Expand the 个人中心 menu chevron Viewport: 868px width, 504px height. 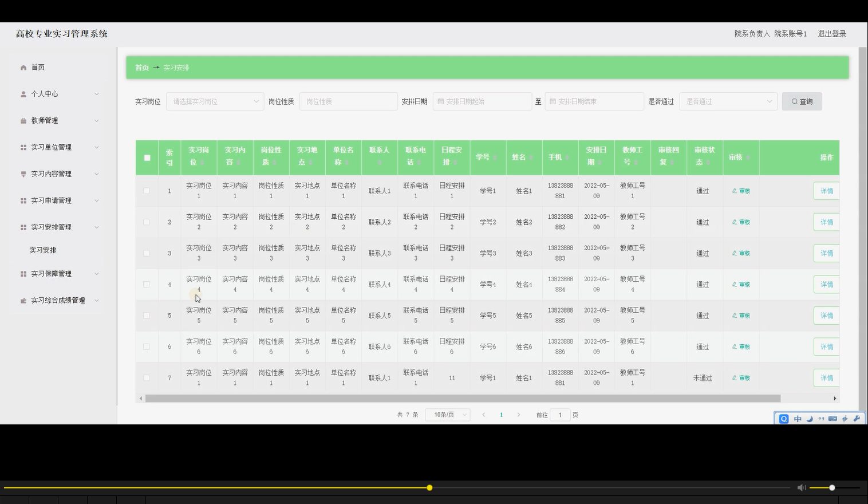click(97, 94)
